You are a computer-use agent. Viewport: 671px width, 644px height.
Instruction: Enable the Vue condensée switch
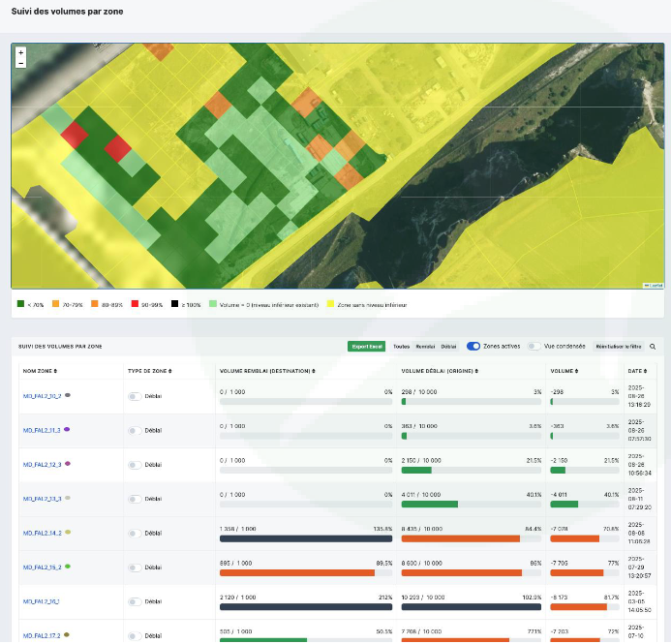pos(534,346)
